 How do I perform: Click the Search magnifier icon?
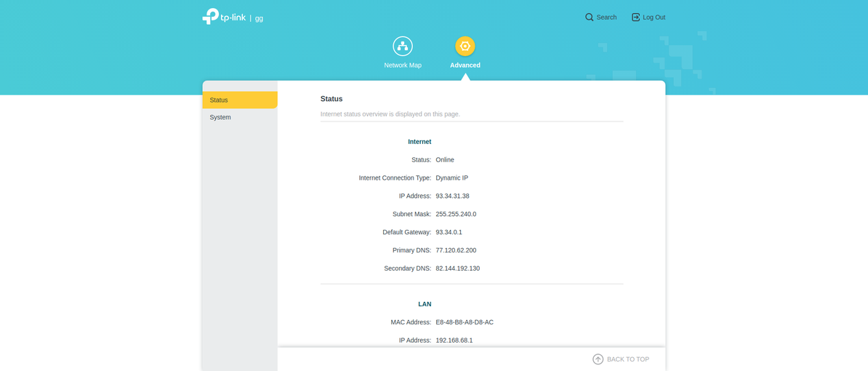pyautogui.click(x=589, y=17)
